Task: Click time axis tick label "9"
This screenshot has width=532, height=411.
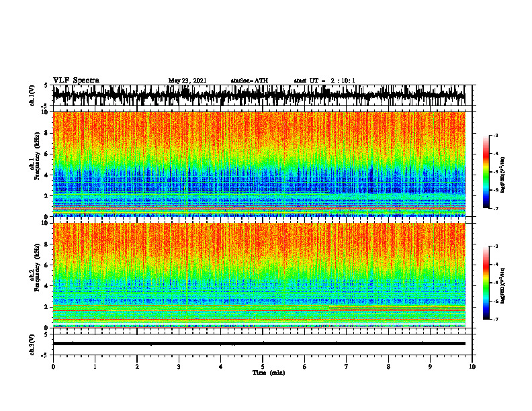Action: [x=430, y=367]
